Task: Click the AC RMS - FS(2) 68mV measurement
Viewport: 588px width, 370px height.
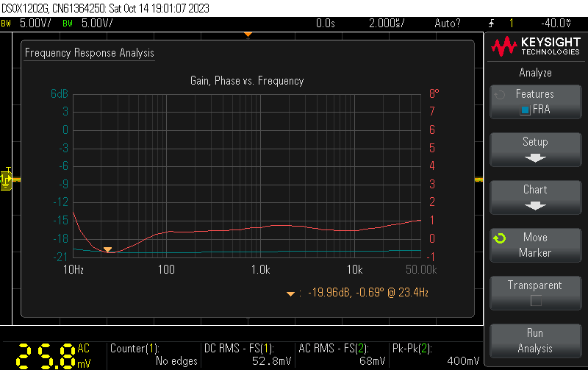Action: [x=342, y=355]
